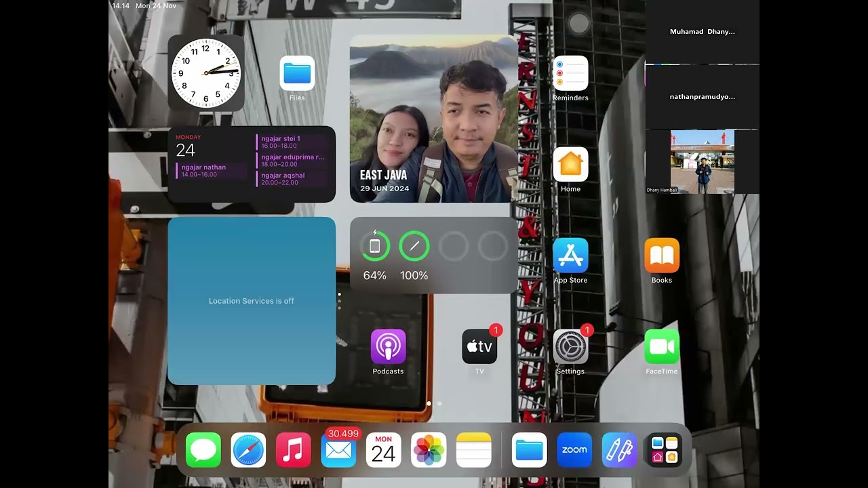The height and width of the screenshot is (488, 868).
Task: Open the App Store
Action: [x=570, y=256]
